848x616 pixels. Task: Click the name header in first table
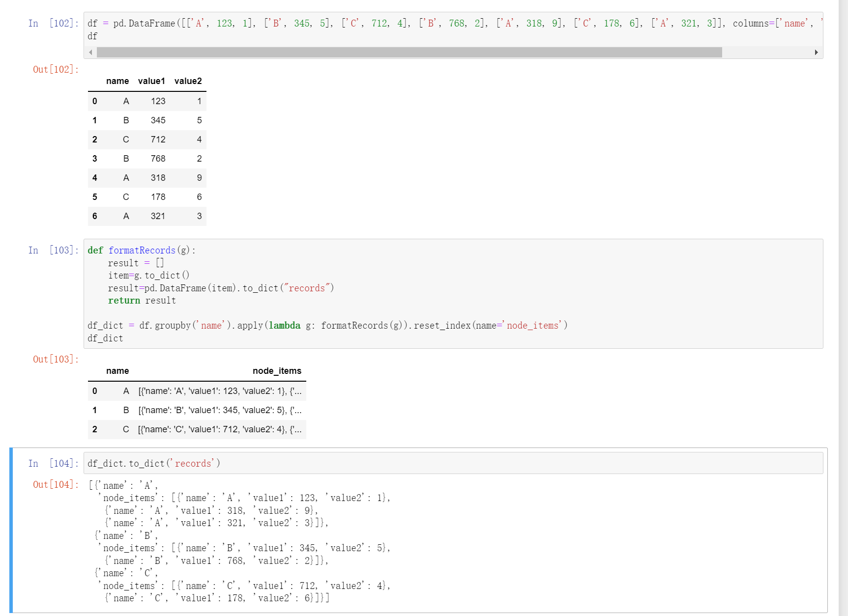[117, 81]
